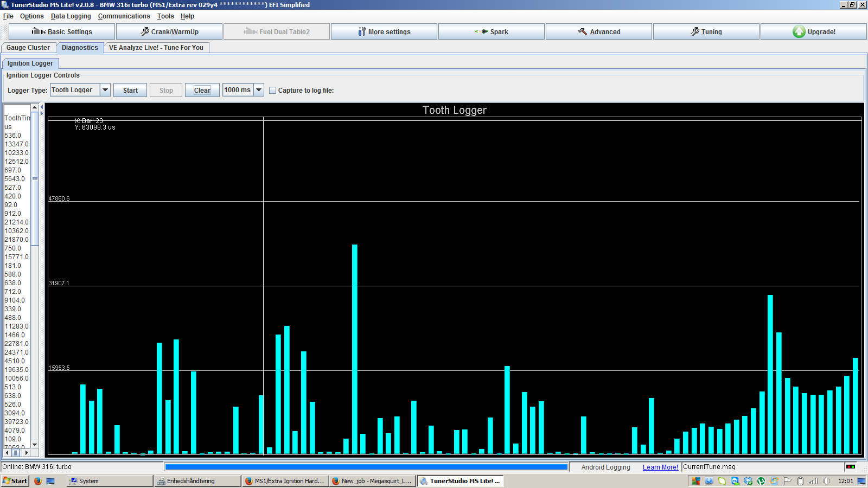Click the More settings toolbar button

pyautogui.click(x=384, y=32)
